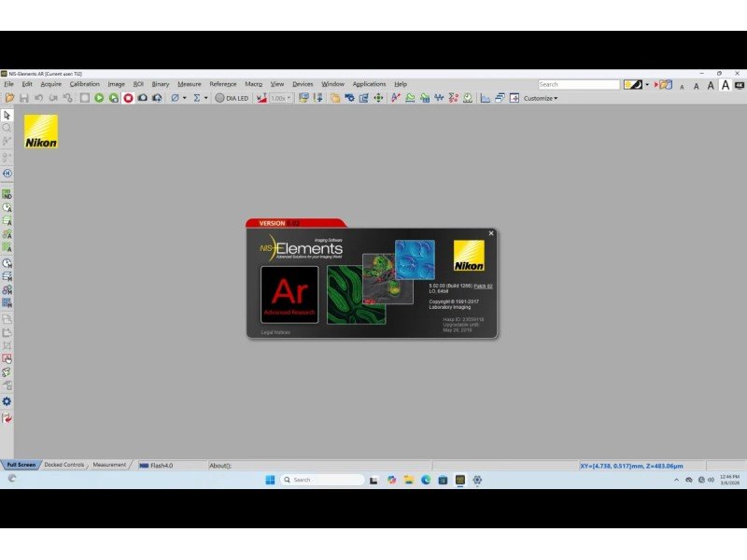Viewport: 747px width, 560px height.
Task: Open the Applications menu
Action: click(369, 84)
